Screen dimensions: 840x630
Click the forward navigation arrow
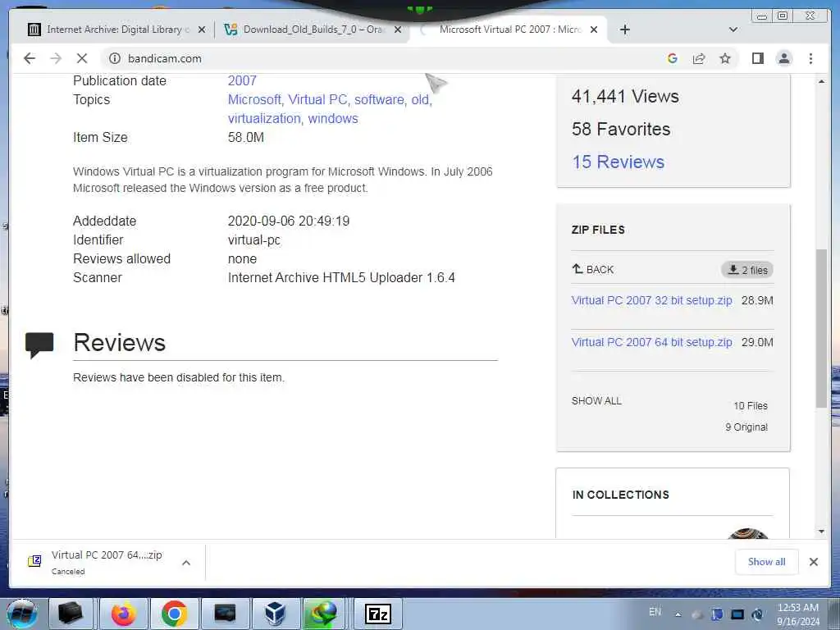56,58
